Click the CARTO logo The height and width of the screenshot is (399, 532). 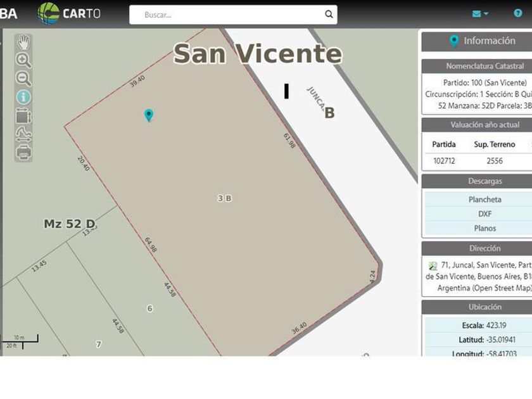[69, 13]
